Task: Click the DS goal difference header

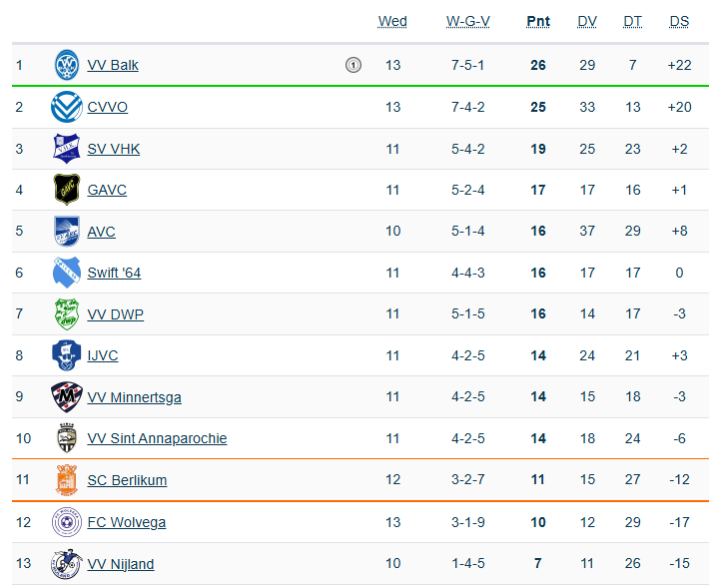Action: point(679,22)
